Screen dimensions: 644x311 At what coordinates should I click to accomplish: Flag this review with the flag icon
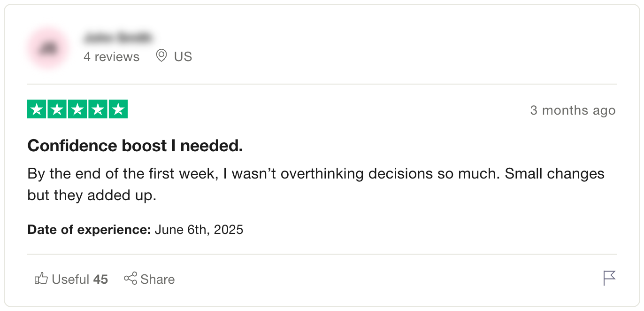pos(609,278)
